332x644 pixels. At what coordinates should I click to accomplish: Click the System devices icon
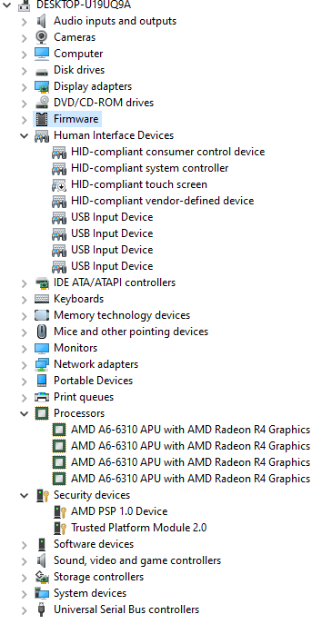tap(42, 593)
